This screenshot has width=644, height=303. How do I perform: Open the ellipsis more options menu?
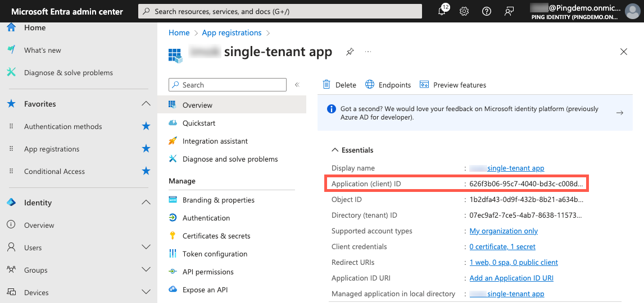[x=368, y=52]
